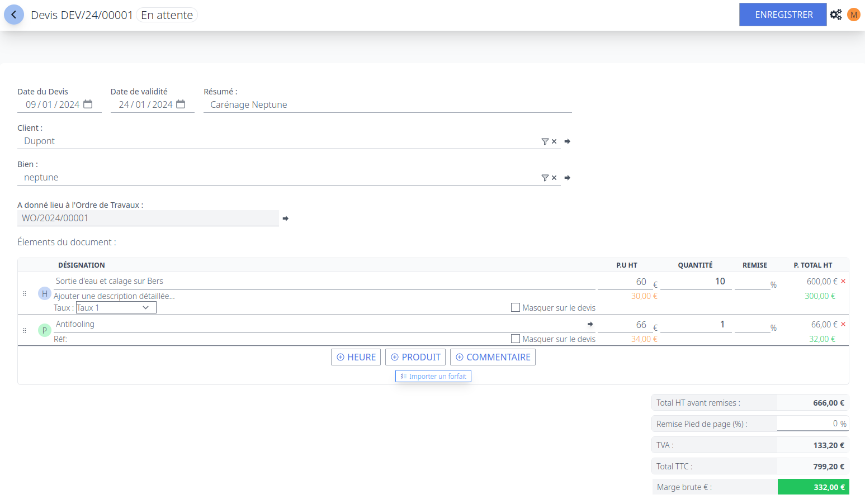This screenshot has height=504, width=865.
Task: Open the Antifooling product arrow link
Action: pos(590,324)
